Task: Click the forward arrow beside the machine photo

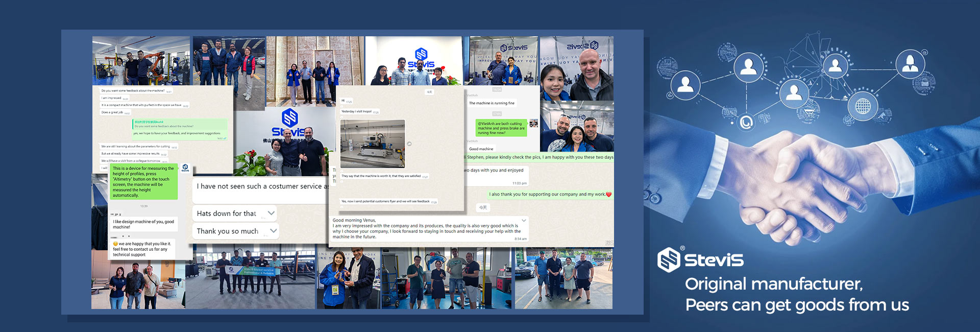Action: click(409, 144)
